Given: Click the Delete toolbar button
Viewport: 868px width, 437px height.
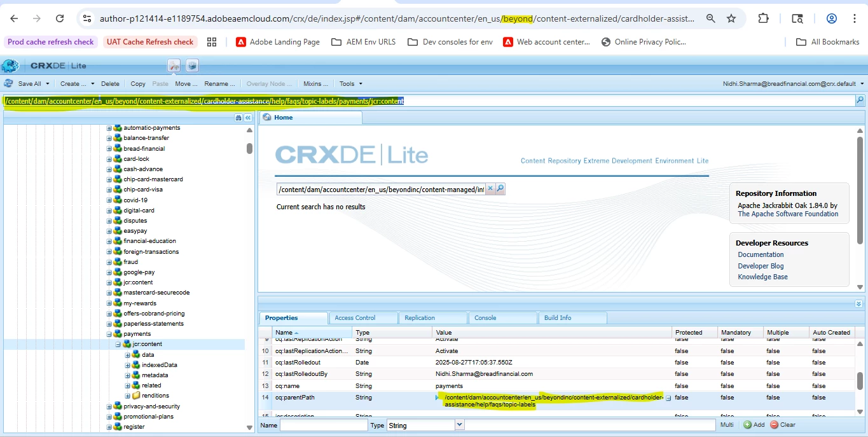Looking at the screenshot, I should [110, 83].
